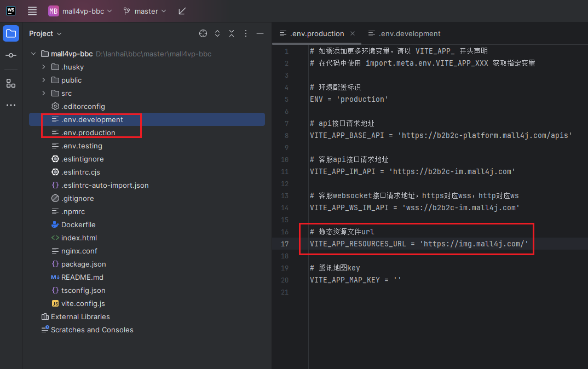
Task: Open the Structure tool window icon
Action: tap(11, 83)
